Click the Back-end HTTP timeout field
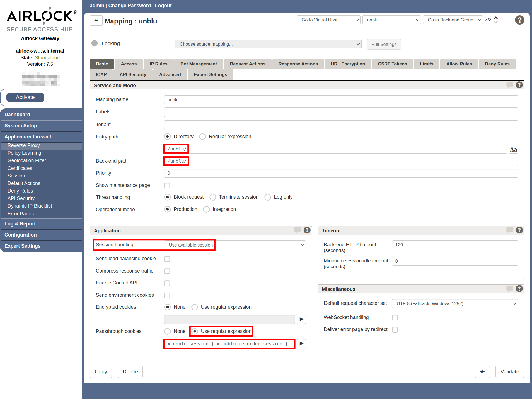532x399 pixels. pyautogui.click(x=454, y=245)
